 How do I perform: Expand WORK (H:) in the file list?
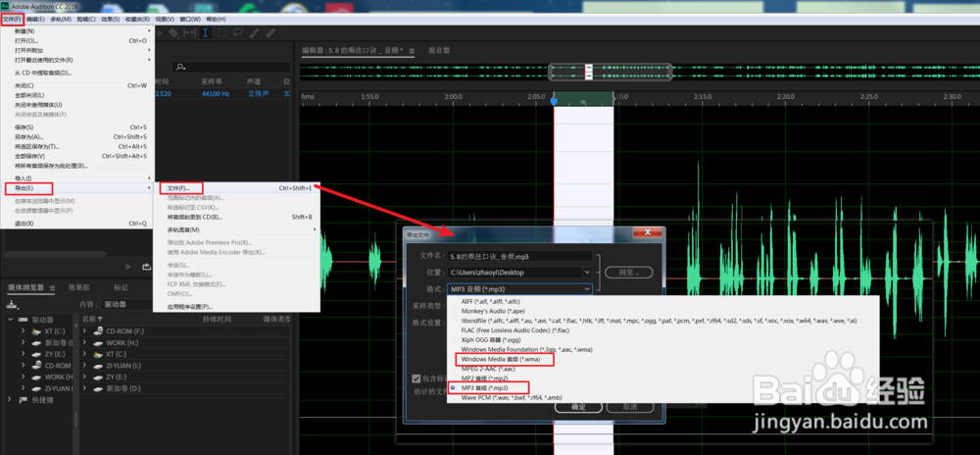coord(85,342)
